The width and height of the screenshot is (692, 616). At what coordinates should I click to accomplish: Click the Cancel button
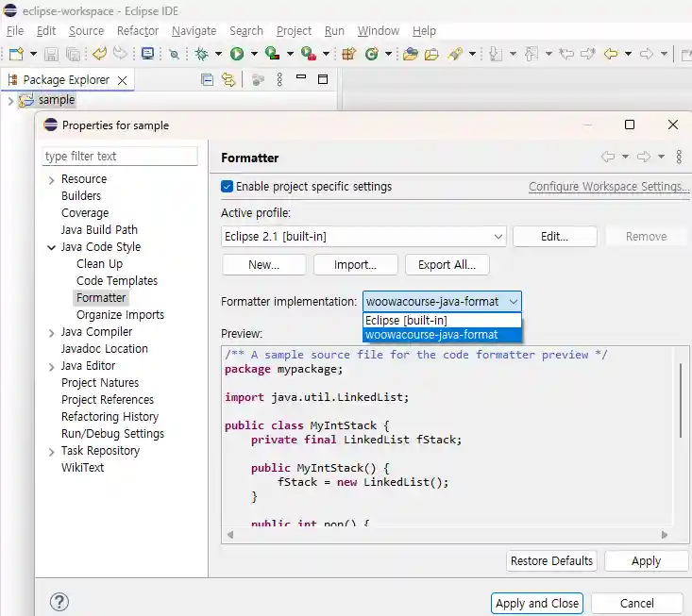coord(637,603)
